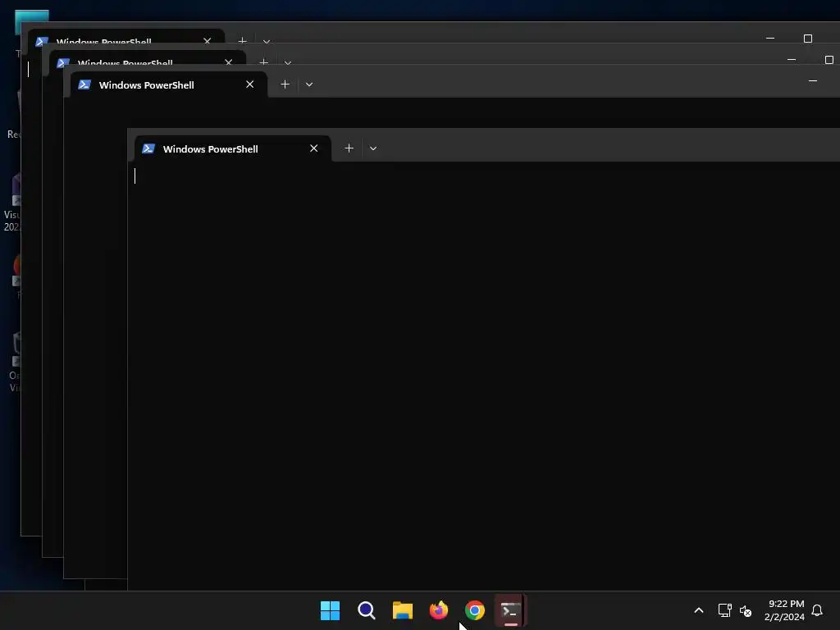Click Windows Terminal taskbar icon
The width and height of the screenshot is (840, 630).
click(x=510, y=610)
